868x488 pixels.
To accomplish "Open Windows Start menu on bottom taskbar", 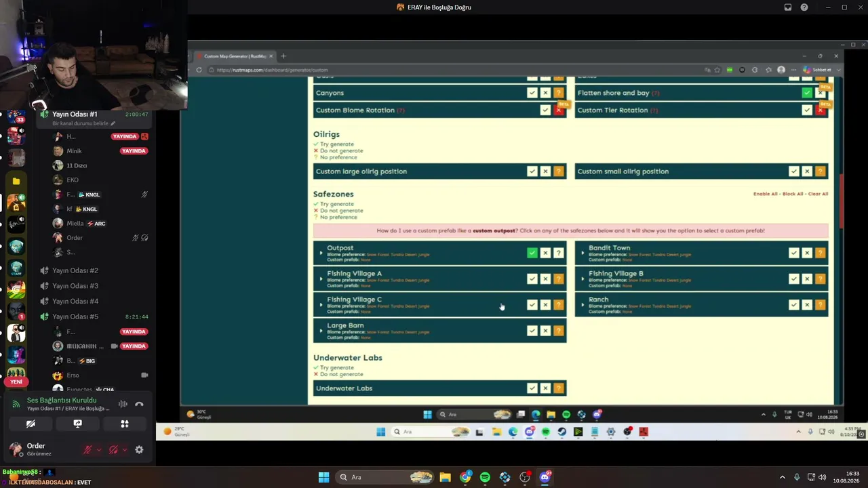I will click(x=324, y=477).
